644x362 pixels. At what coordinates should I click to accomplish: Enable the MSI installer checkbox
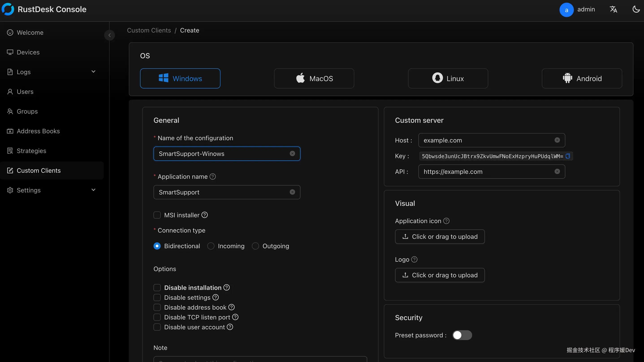157,215
